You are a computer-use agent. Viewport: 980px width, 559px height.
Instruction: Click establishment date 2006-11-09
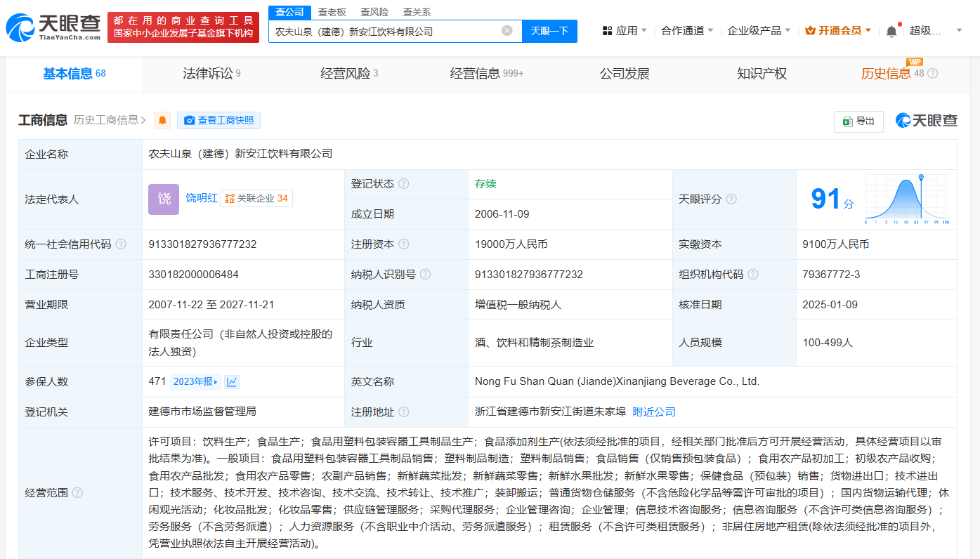[502, 214]
